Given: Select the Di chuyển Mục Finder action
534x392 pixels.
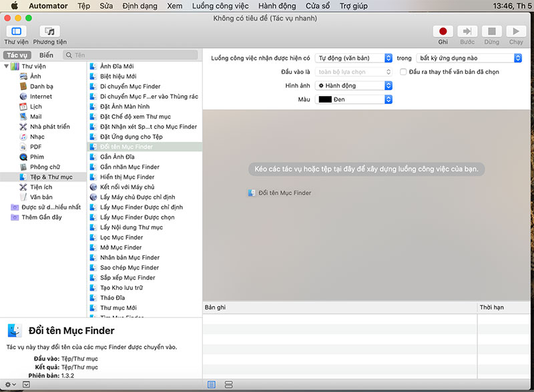Looking at the screenshot, I should [x=145, y=86].
